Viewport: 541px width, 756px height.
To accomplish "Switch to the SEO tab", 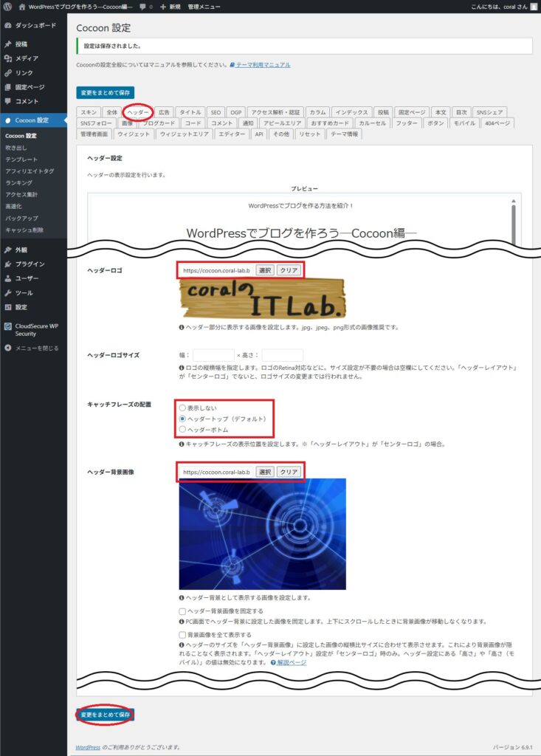I will point(216,112).
